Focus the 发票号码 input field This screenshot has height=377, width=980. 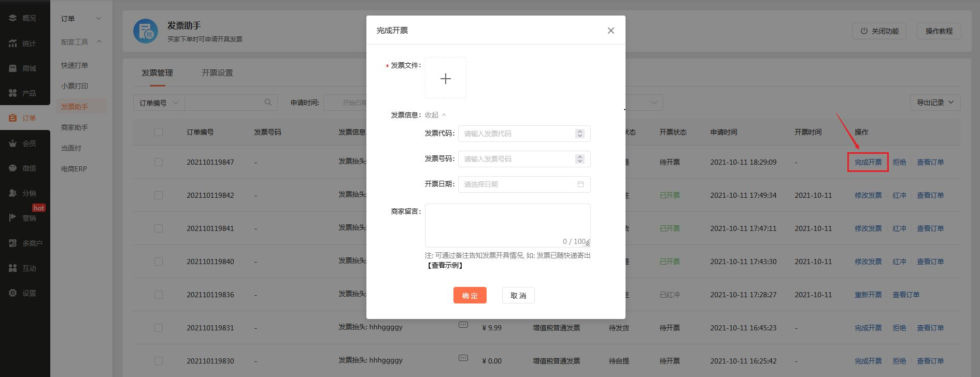[524, 159]
